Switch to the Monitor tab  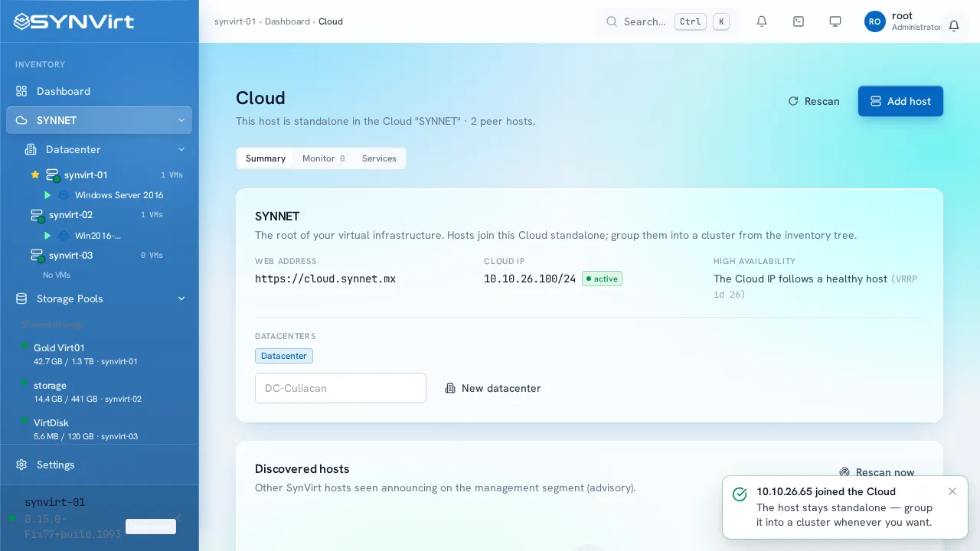tap(324, 158)
